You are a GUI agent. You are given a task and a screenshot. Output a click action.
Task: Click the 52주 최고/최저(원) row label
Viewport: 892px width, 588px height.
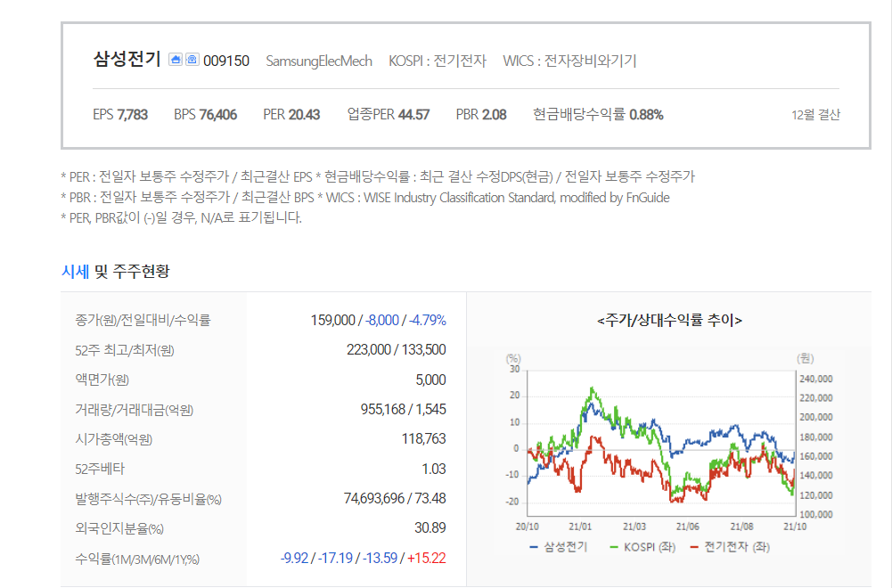coord(125,350)
